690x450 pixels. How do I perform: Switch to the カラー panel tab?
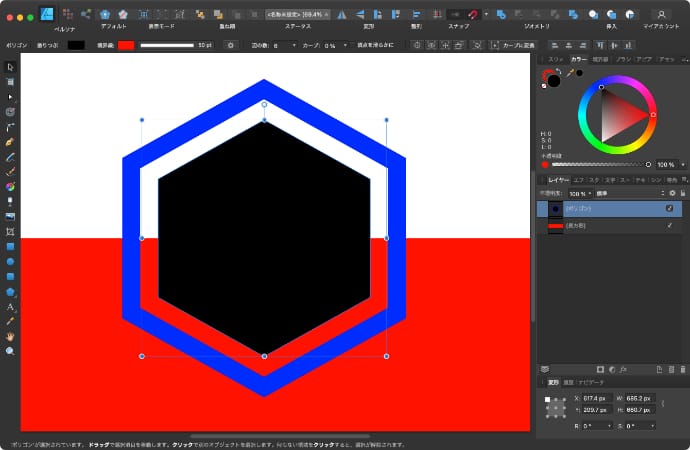click(578, 59)
